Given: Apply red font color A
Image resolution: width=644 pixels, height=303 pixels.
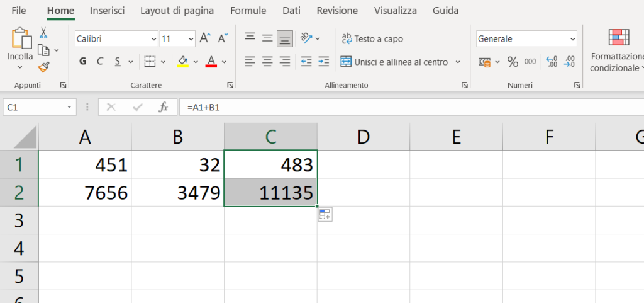Looking at the screenshot, I should [211, 62].
